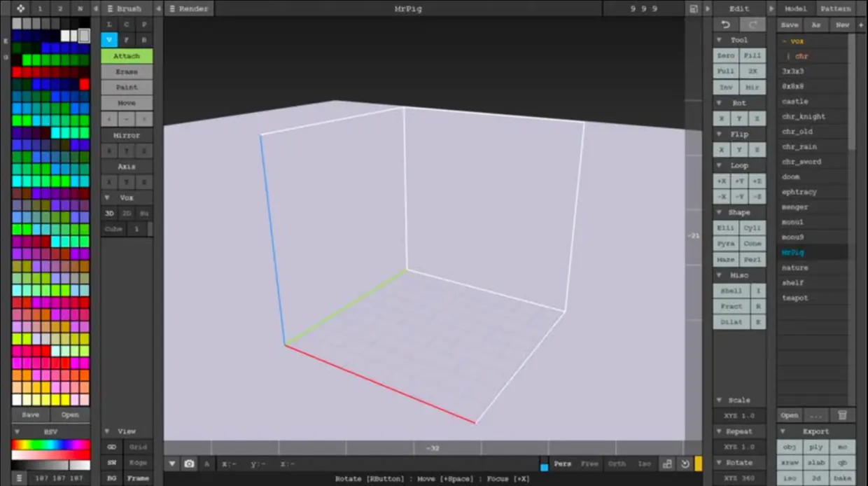Click the plus icon next to New
This screenshot has width=868, height=486.
pyautogui.click(x=861, y=25)
